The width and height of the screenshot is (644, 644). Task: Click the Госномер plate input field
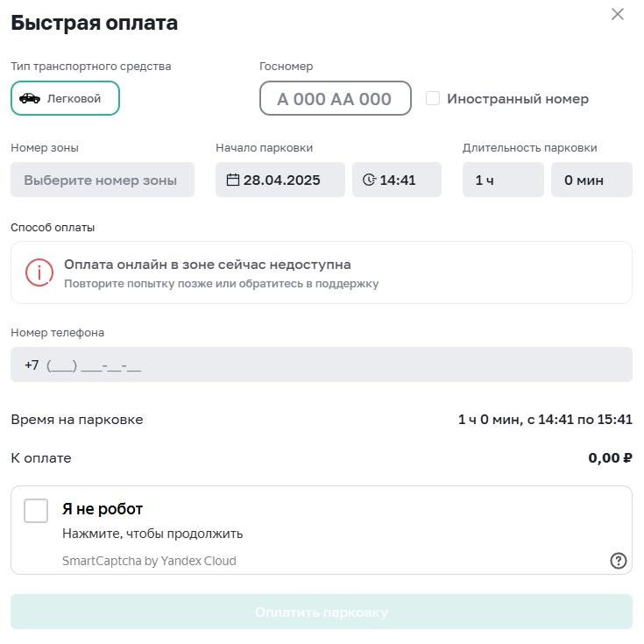(x=335, y=98)
